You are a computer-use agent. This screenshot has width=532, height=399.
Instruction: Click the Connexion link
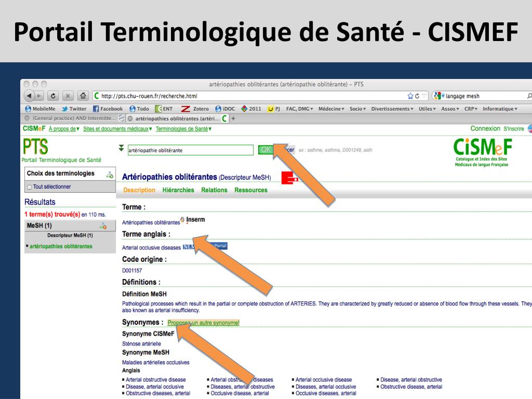tap(485, 129)
